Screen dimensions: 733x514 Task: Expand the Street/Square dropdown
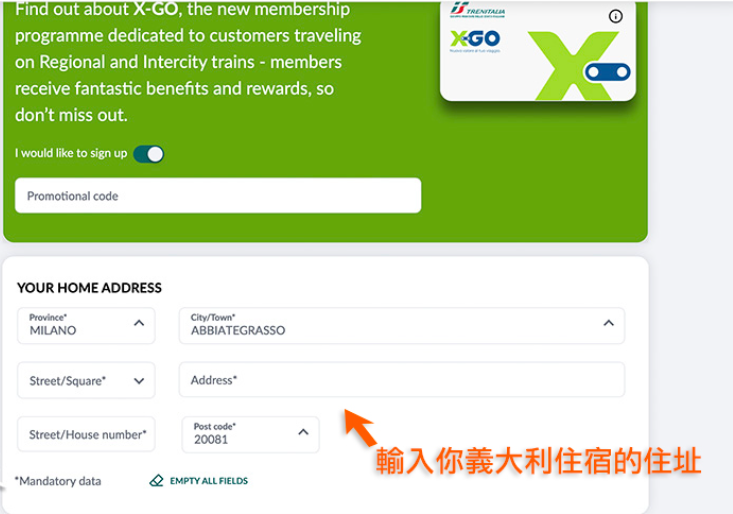coord(86,380)
